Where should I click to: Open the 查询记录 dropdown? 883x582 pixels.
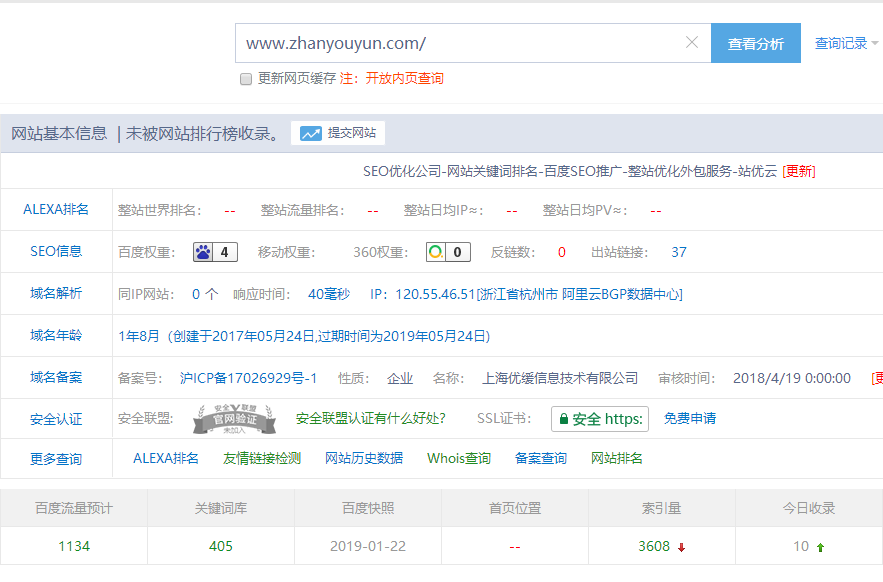[846, 43]
